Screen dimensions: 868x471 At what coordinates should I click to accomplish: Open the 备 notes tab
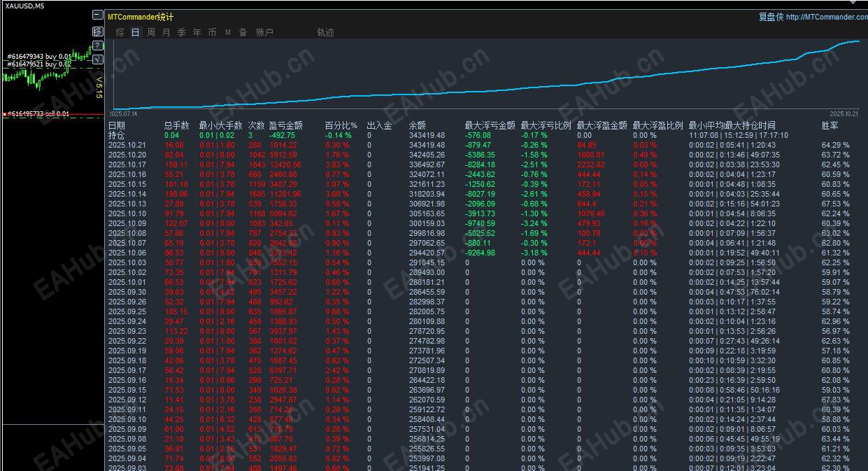coord(243,32)
